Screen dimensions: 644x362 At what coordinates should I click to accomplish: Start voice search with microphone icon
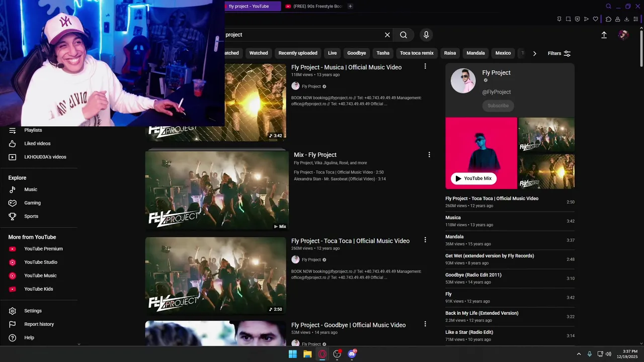pyautogui.click(x=426, y=35)
